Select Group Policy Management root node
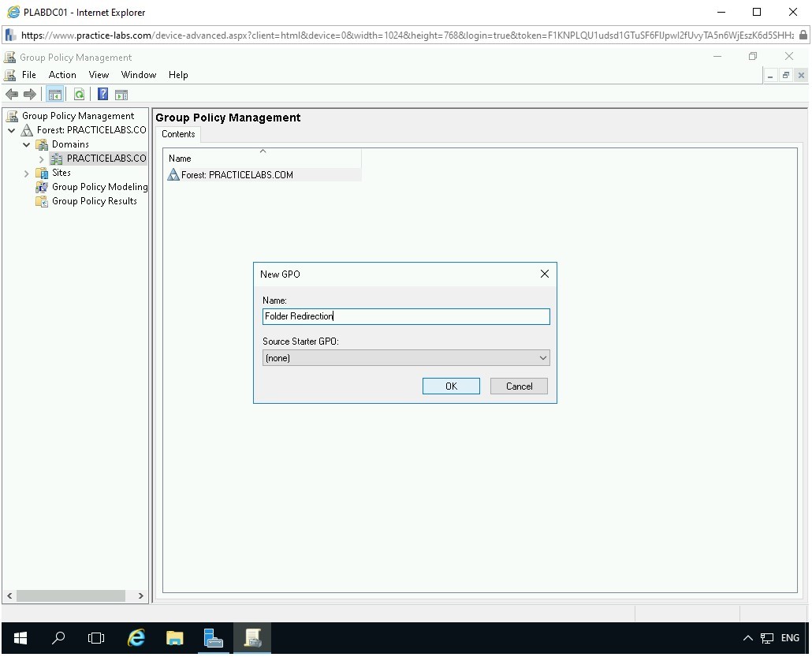 pos(78,115)
